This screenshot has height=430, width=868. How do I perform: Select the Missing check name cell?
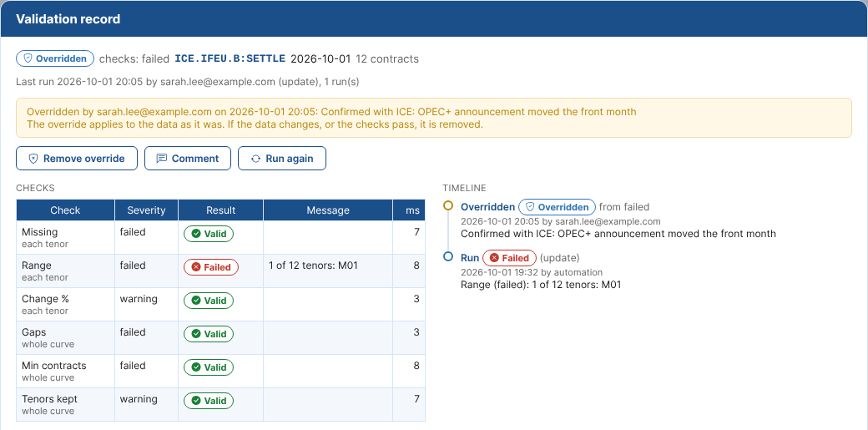pos(65,238)
